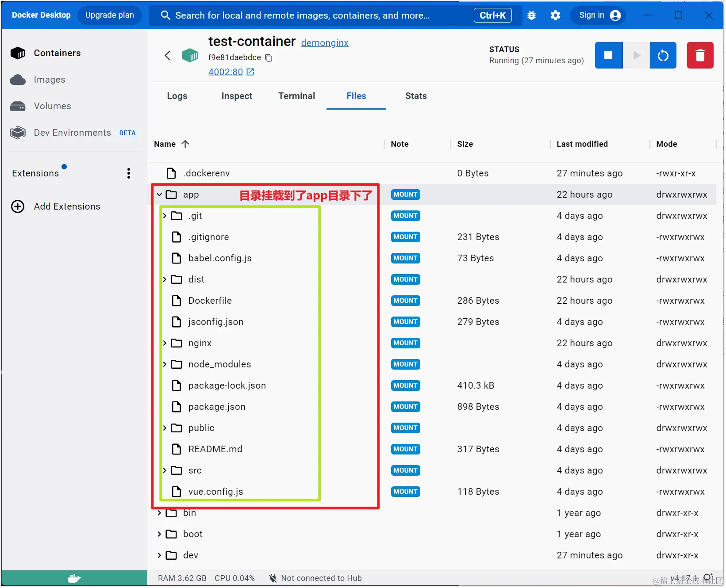Expand the dev folder

point(159,555)
